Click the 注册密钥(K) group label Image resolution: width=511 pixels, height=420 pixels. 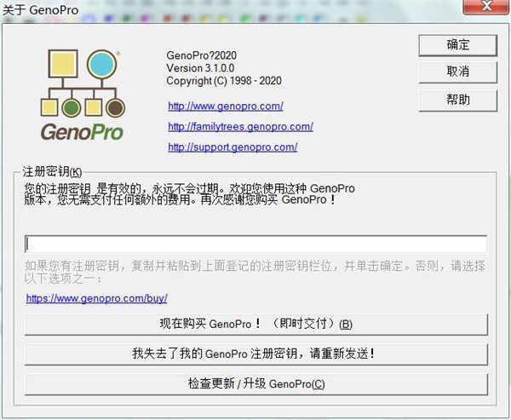pos(52,172)
